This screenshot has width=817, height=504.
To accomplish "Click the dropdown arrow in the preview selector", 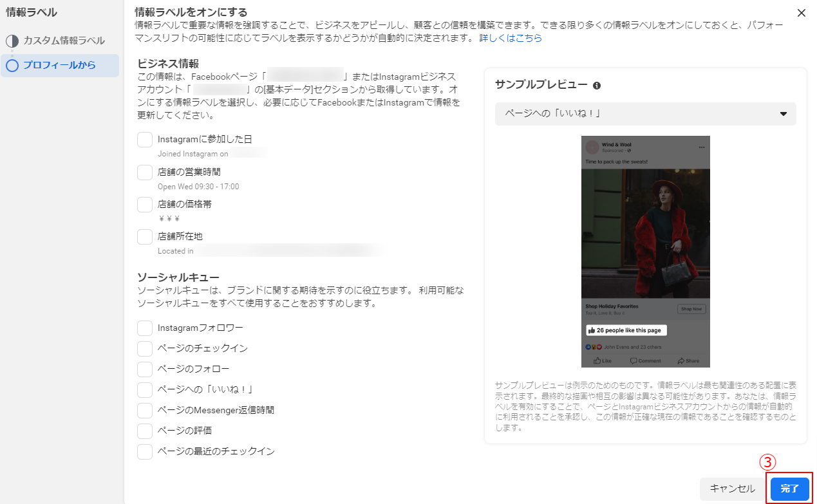I will (x=784, y=114).
